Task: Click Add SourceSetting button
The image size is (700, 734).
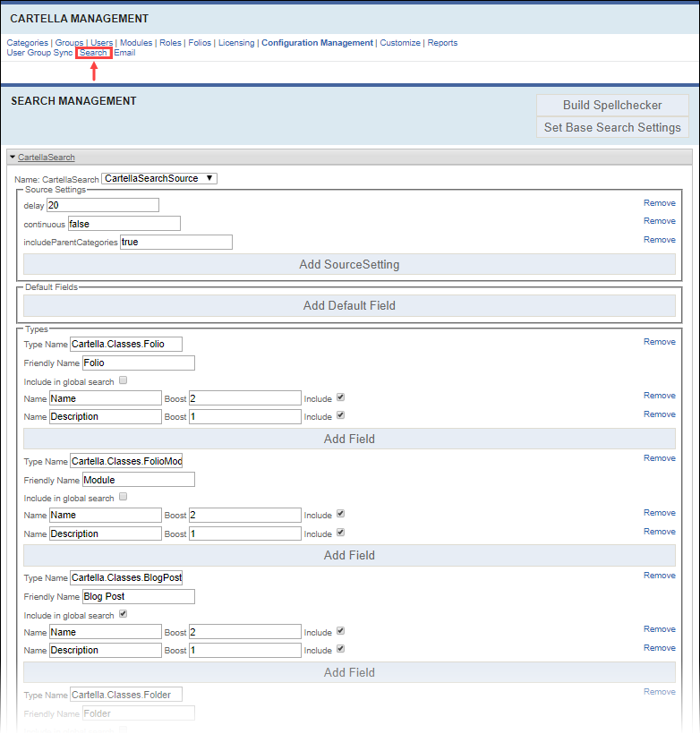Action: point(349,264)
